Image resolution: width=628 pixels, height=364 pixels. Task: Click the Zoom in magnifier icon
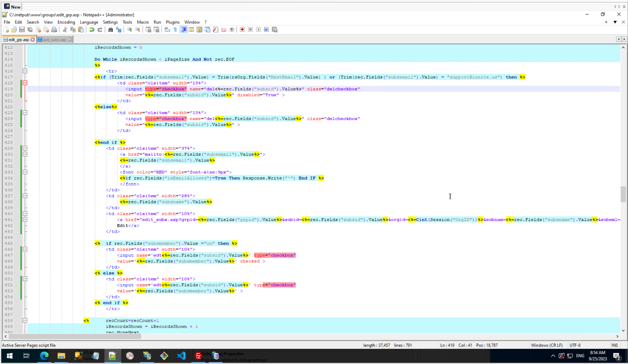pos(129,30)
